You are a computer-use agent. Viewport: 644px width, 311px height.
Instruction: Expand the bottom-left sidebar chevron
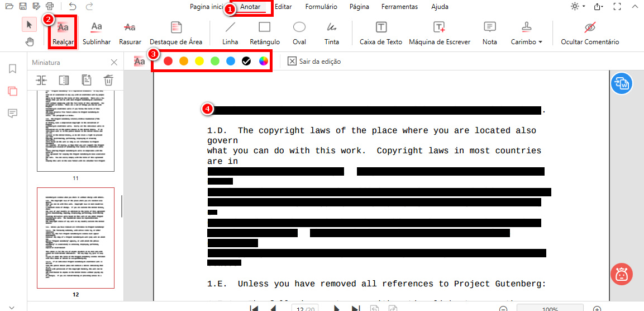coord(12,307)
